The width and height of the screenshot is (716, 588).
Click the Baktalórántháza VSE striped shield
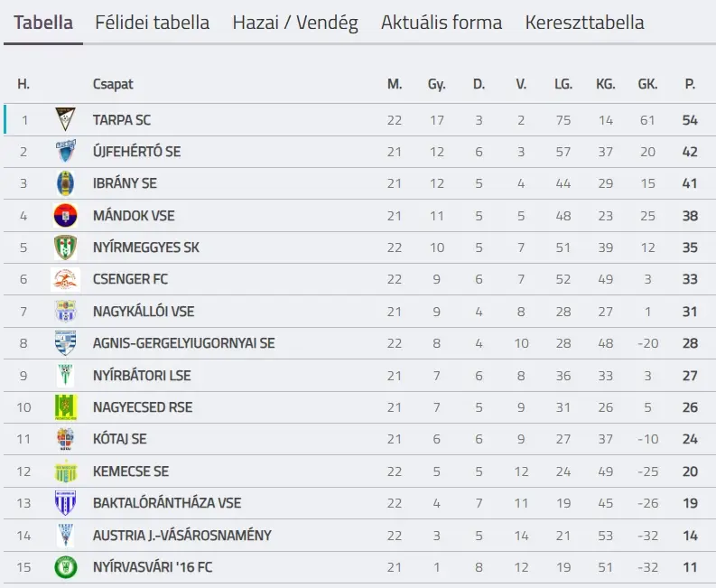(x=65, y=503)
